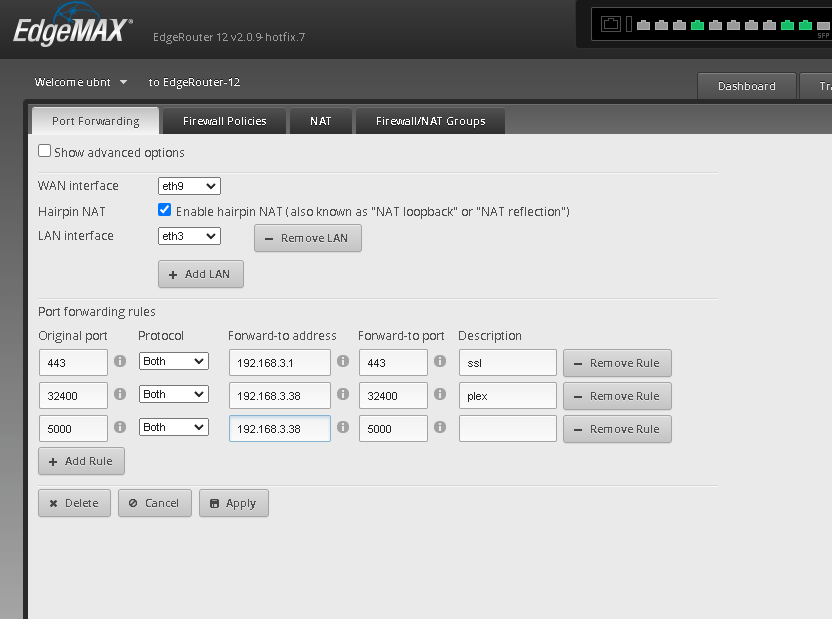Viewport: 832px width, 619px height.
Task: Toggle the Show advanced options checkbox
Action: click(45, 151)
